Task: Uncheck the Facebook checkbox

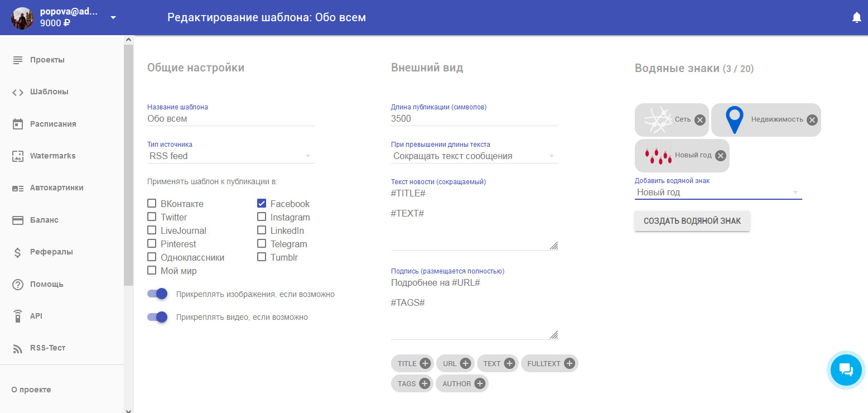Action: coord(262,204)
